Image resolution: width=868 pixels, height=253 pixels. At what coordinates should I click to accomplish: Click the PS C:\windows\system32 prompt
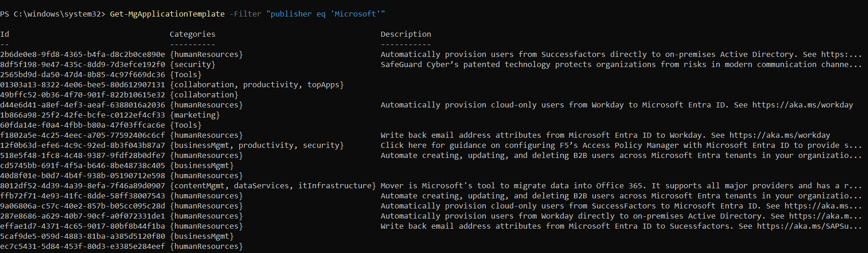[x=52, y=14]
